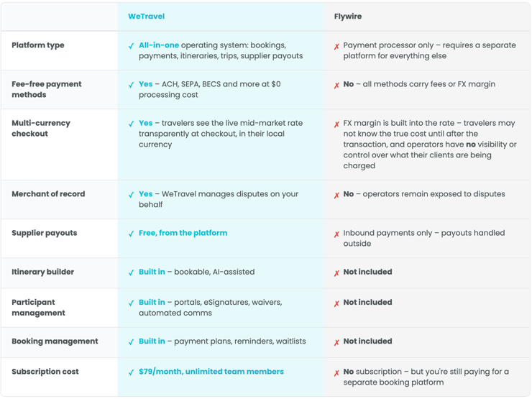Click $79/month, unlimited team members text
Image resolution: width=532 pixels, height=399 pixels.
211,372
